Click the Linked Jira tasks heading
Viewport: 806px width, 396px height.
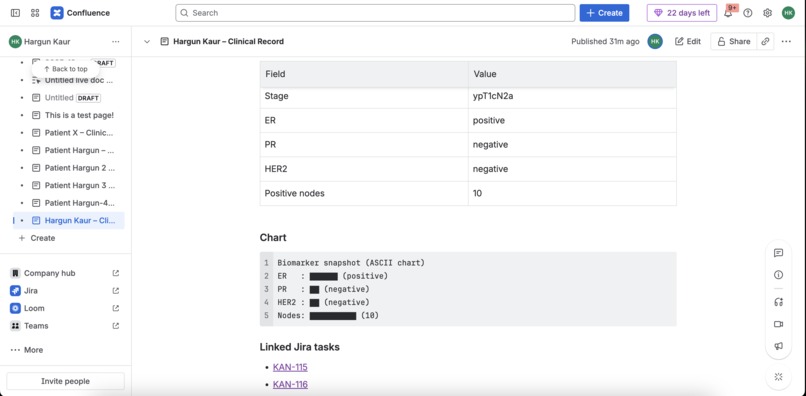tap(300, 347)
